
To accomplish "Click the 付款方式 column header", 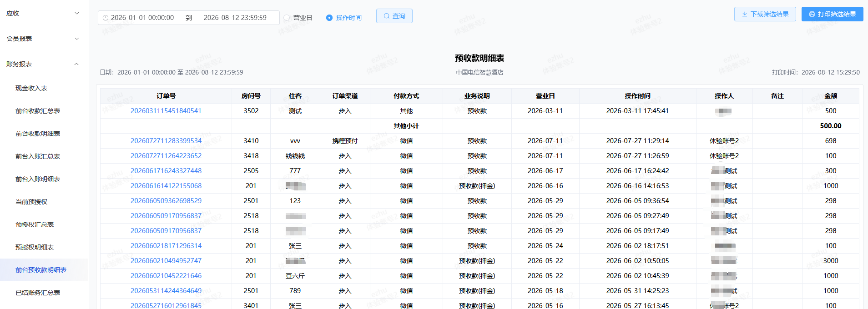I will pos(406,96).
